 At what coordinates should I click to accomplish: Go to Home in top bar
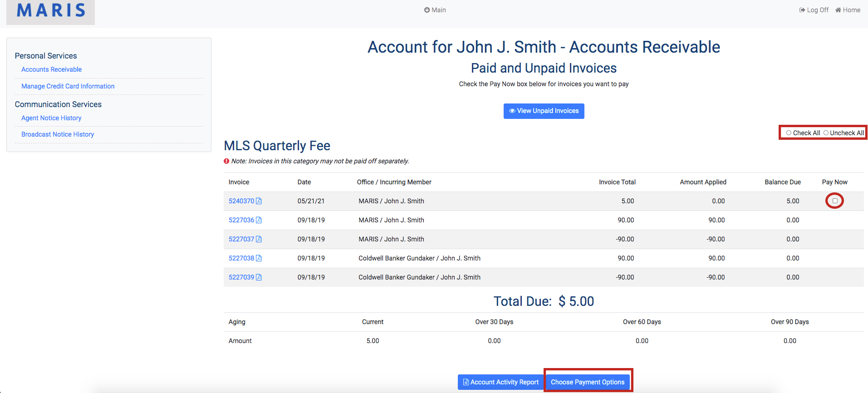click(x=848, y=10)
